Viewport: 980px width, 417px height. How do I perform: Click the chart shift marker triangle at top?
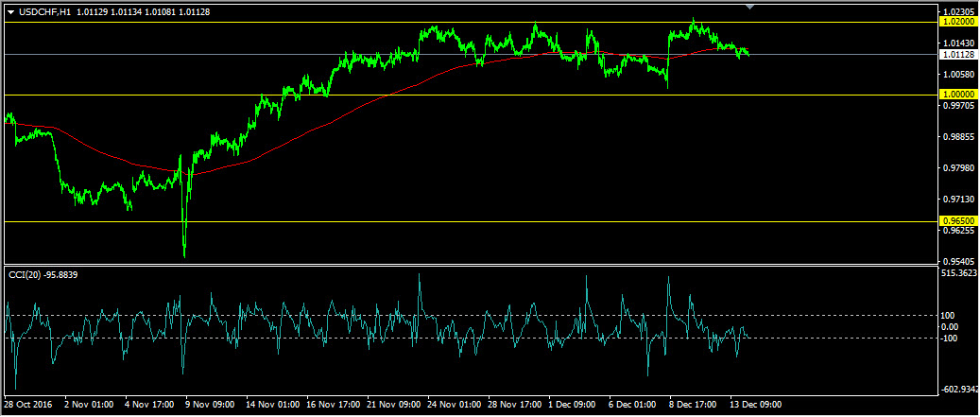[x=750, y=7]
